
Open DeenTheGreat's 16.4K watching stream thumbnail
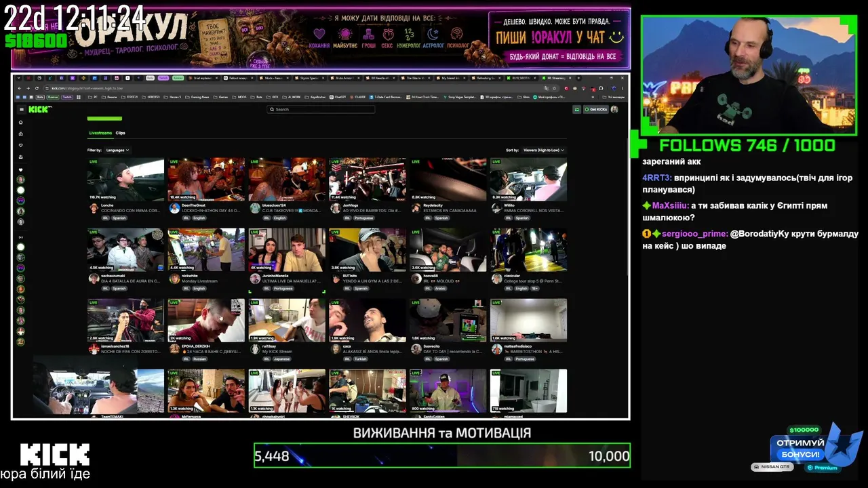pyautogui.click(x=206, y=180)
